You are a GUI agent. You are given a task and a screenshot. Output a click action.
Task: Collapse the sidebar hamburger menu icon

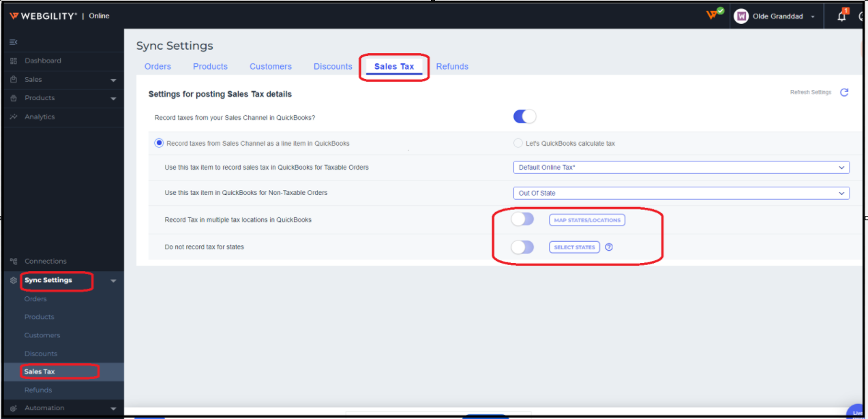click(14, 42)
